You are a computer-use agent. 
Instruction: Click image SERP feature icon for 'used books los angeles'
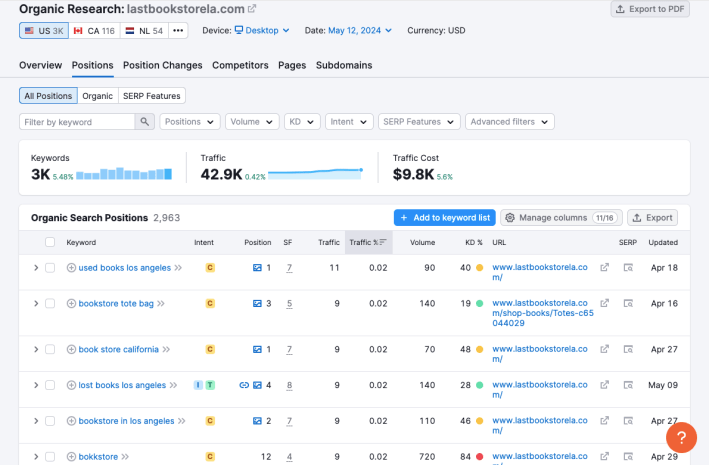pos(257,268)
